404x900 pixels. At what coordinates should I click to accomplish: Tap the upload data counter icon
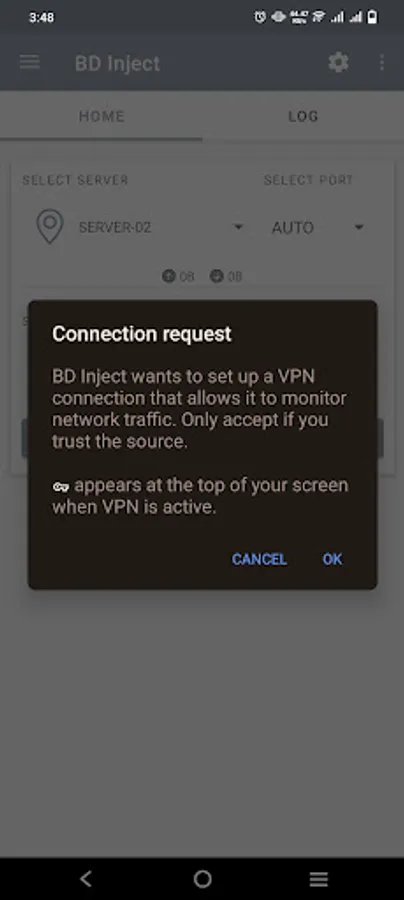tap(168, 277)
